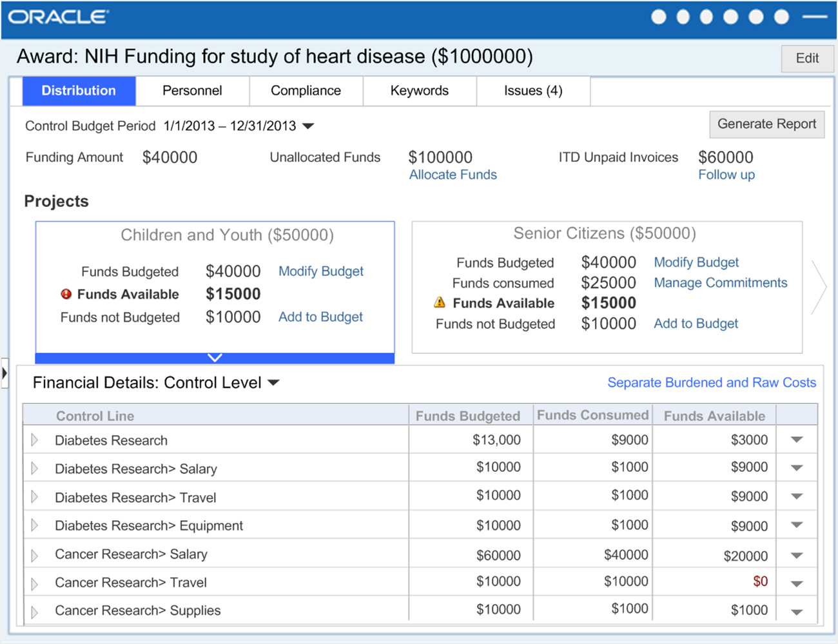Expand the Diabetes Research control line
Screen dimensions: 838x644
(35, 440)
